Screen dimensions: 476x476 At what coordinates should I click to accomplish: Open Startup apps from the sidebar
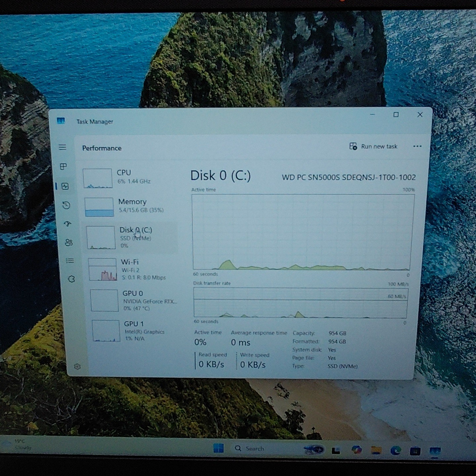(x=67, y=224)
